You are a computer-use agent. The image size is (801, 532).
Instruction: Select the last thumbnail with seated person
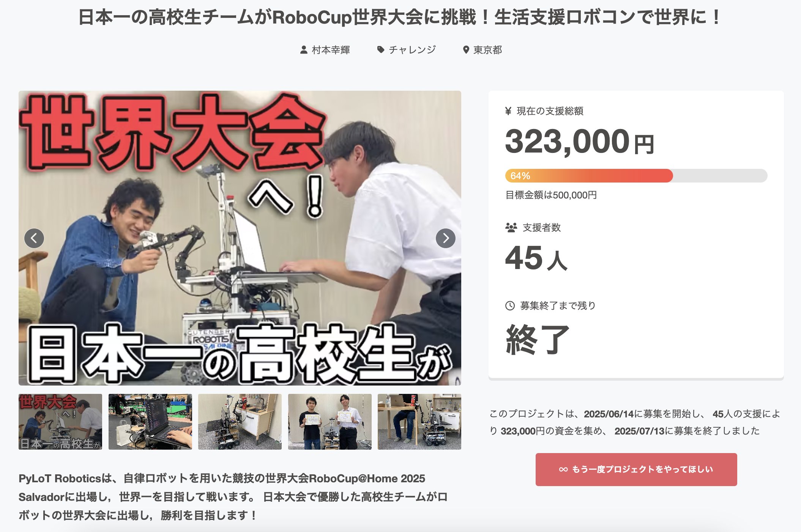pos(419,422)
